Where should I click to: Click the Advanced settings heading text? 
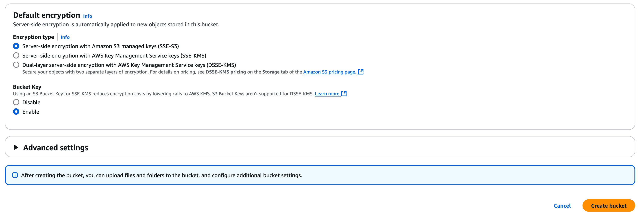55,148
